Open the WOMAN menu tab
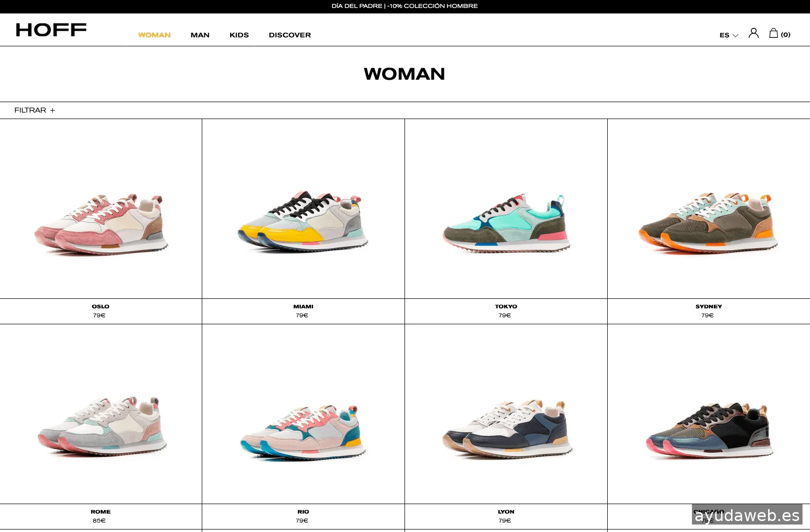Image resolution: width=810 pixels, height=532 pixels. (154, 35)
